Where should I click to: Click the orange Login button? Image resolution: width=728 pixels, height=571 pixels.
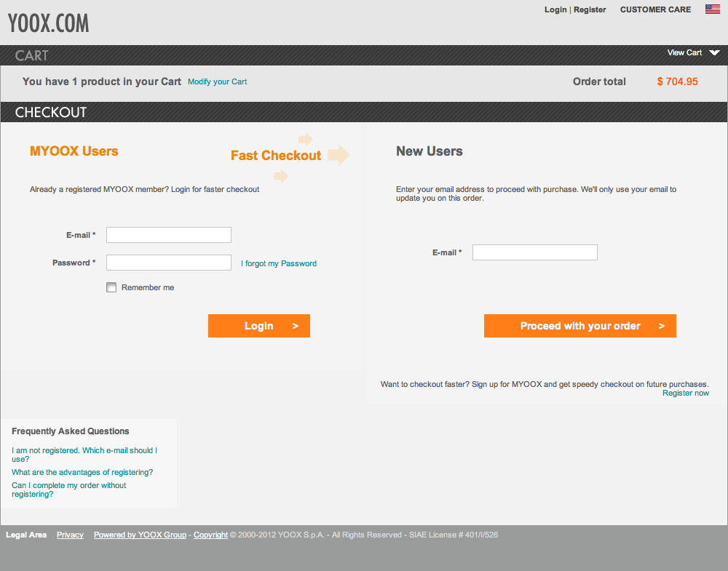point(258,326)
